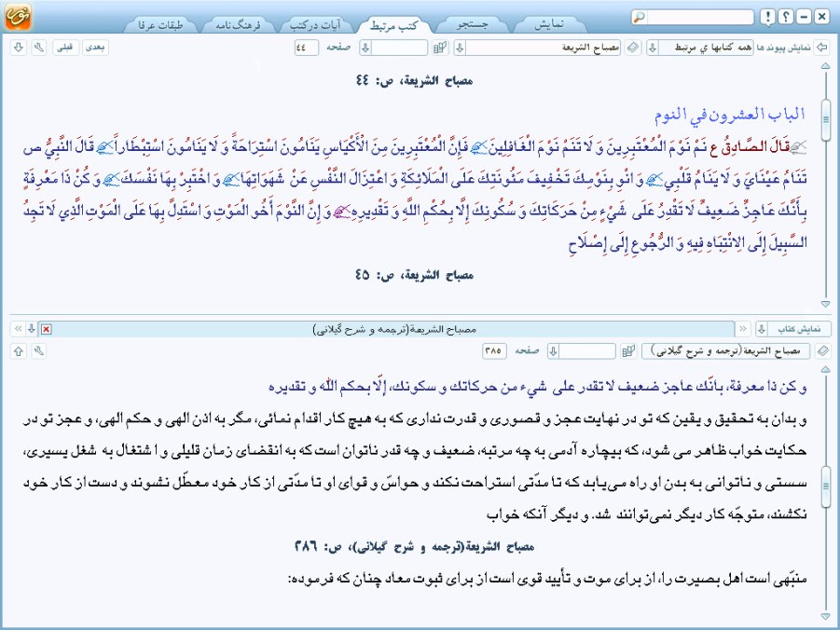Click the upper pane scrollbar up arrow

point(825,66)
